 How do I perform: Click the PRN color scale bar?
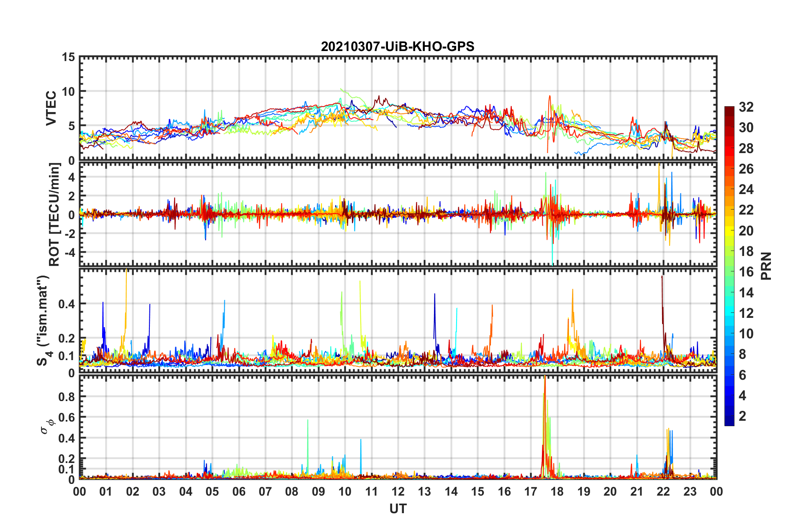[x=729, y=266]
